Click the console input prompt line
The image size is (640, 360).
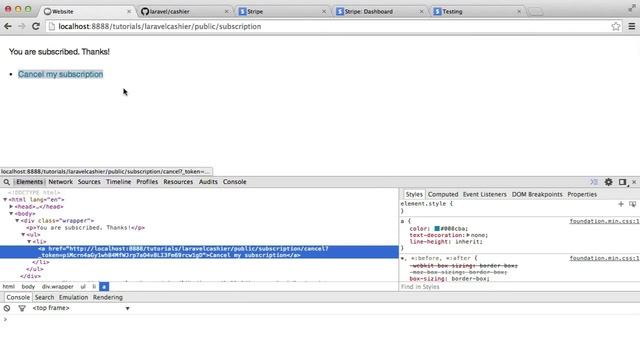pos(320,319)
